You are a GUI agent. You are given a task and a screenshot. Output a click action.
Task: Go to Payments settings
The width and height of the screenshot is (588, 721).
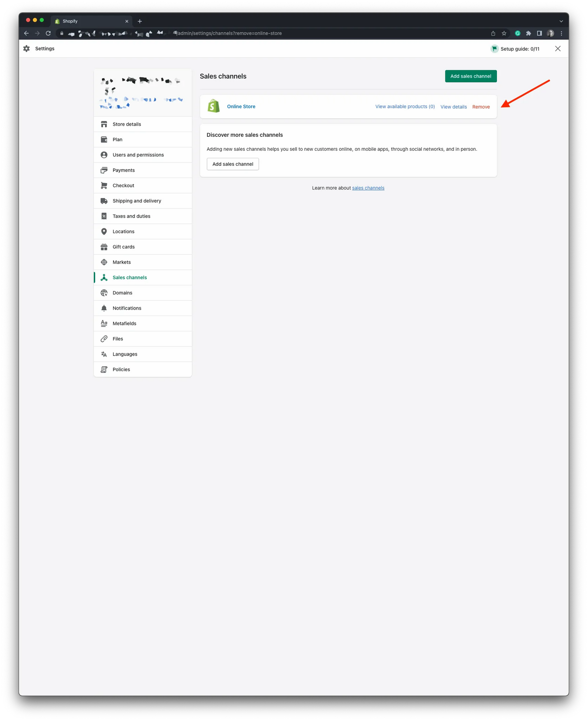[123, 170]
